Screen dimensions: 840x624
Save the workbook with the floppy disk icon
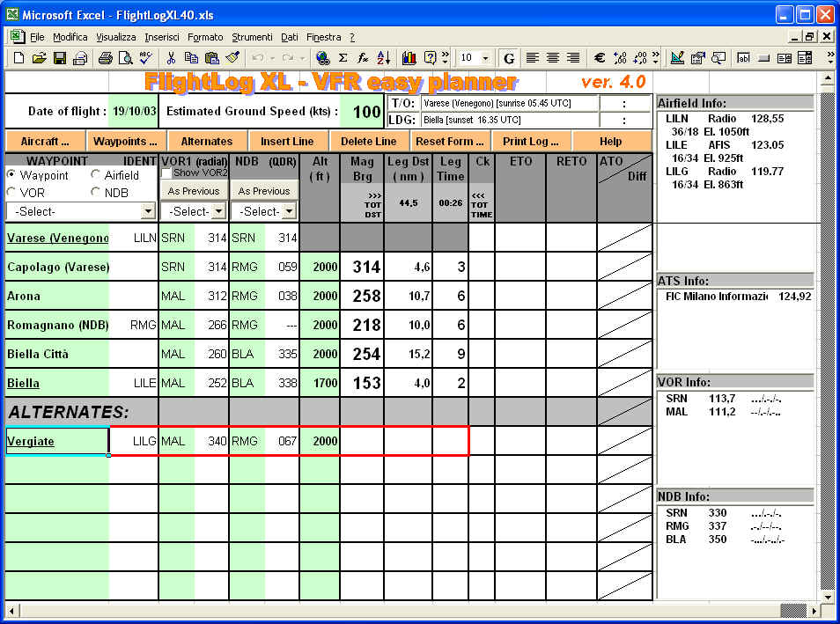click(60, 58)
